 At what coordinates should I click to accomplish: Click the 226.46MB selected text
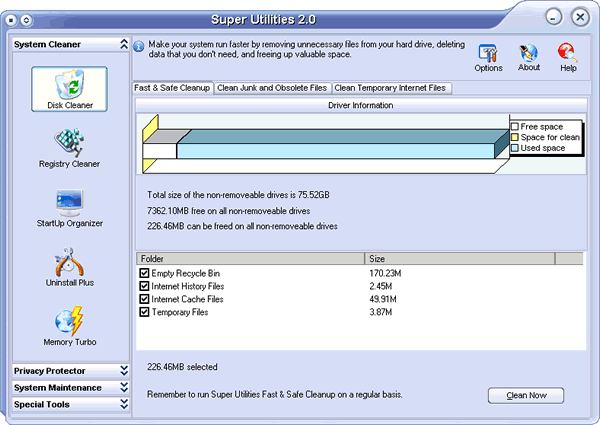182,367
